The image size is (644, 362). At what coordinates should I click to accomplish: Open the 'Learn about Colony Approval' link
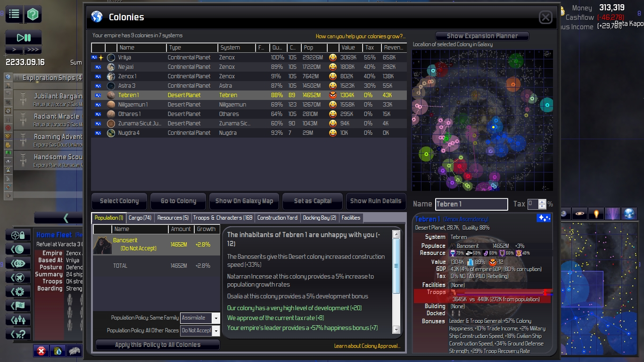[367, 346]
